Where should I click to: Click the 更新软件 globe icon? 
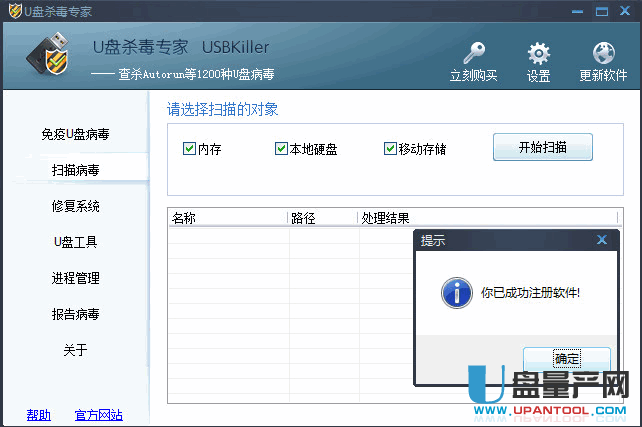603,54
